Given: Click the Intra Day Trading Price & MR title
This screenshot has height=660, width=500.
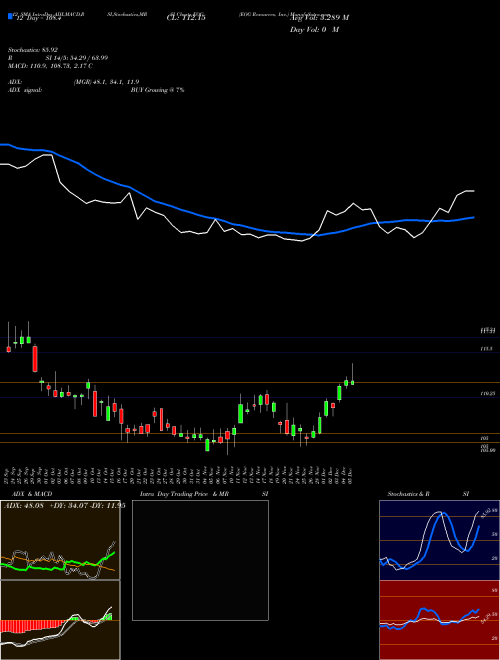Looking at the screenshot, I should pyautogui.click(x=184, y=494).
